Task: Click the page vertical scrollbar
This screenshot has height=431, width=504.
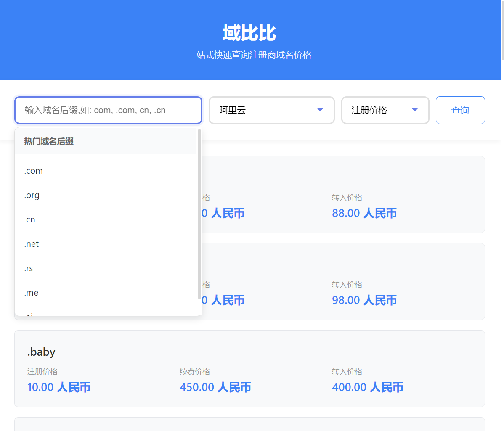Action: (x=502, y=29)
